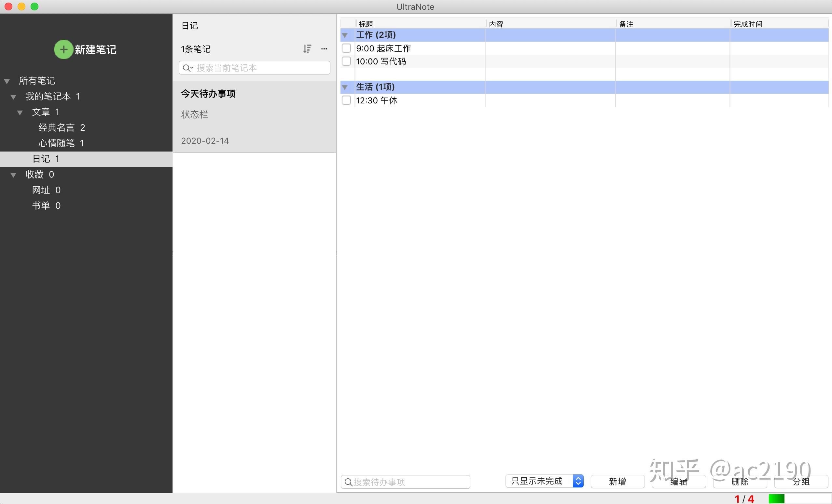
Task: Open the three-dots more options icon
Action: click(324, 49)
